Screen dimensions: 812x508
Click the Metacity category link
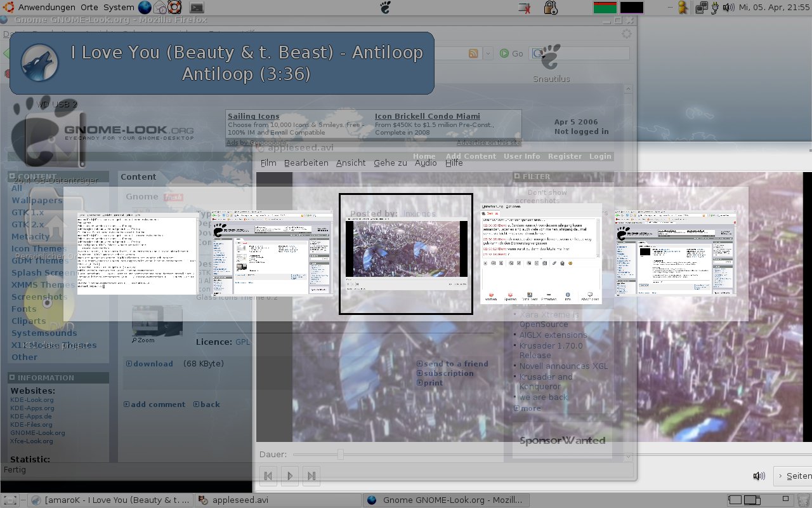30,236
